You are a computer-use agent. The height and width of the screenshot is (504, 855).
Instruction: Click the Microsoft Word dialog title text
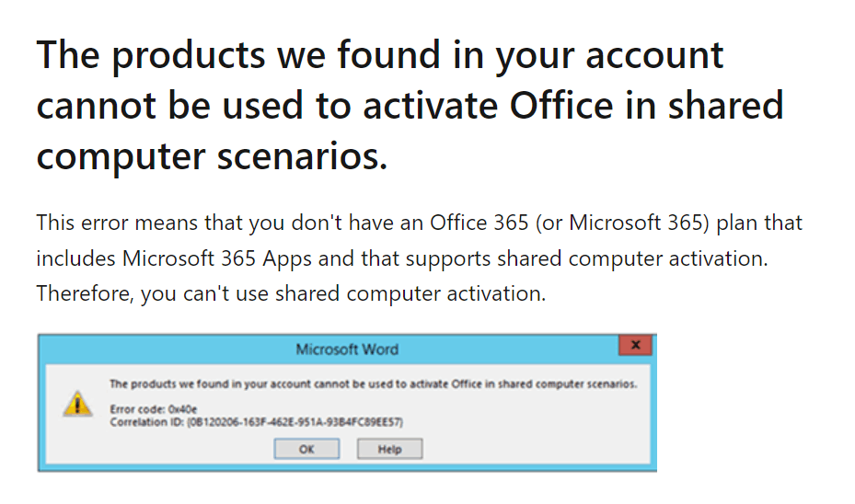point(347,349)
